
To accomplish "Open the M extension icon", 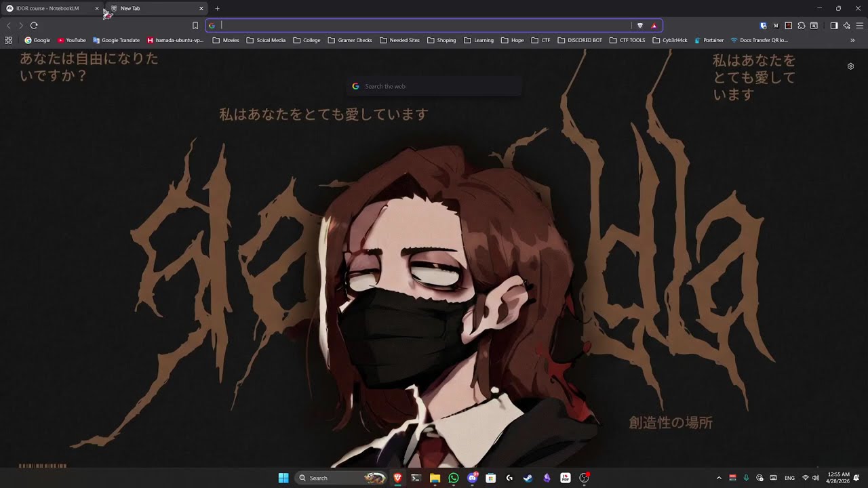I will click(x=776, y=26).
